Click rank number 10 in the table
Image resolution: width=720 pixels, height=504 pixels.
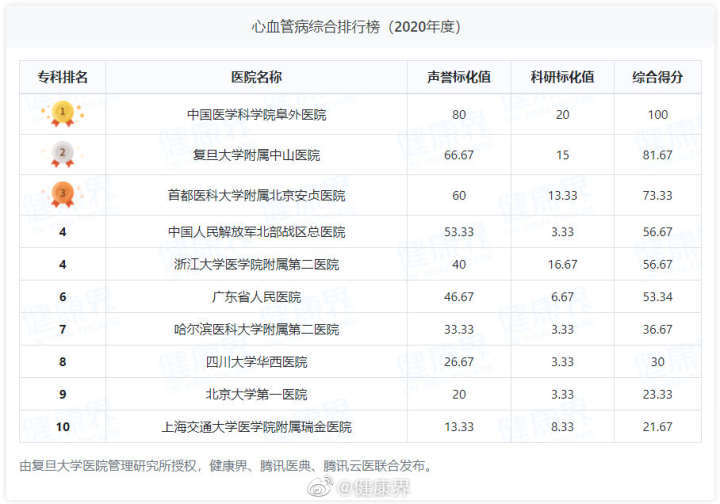(x=62, y=427)
